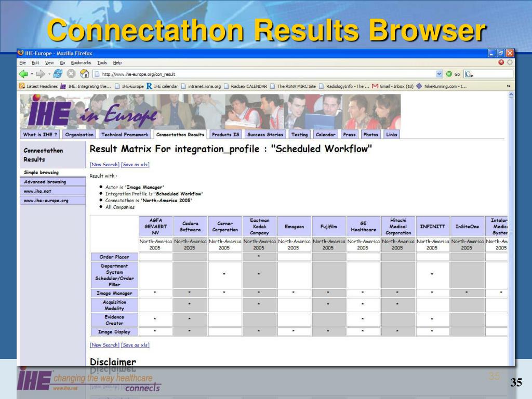Image resolution: width=532 pixels, height=399 pixels.
Task: Click the top New Search link
Action: click(104, 165)
